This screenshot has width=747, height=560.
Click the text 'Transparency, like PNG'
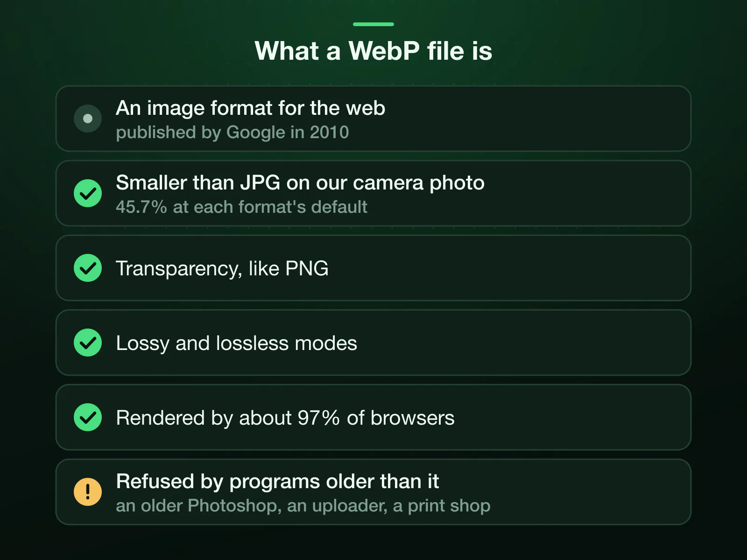pos(222,269)
